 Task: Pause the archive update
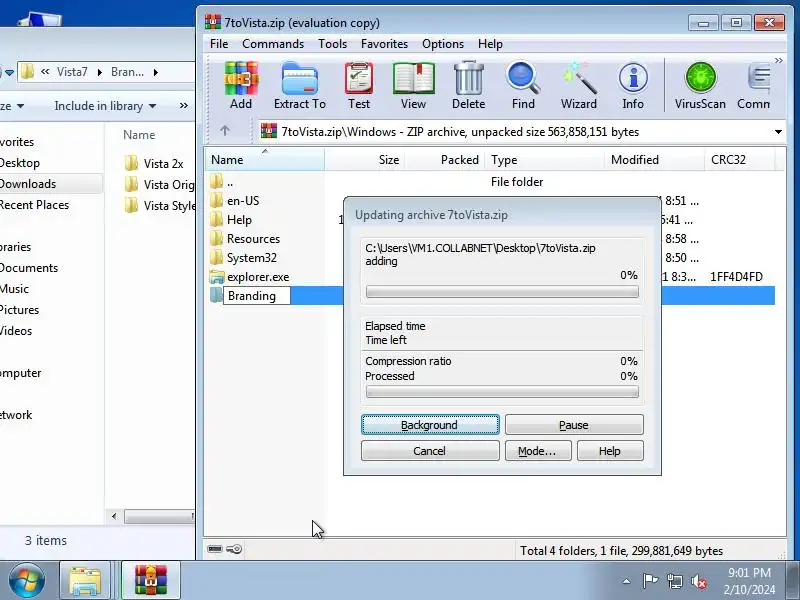click(x=574, y=424)
